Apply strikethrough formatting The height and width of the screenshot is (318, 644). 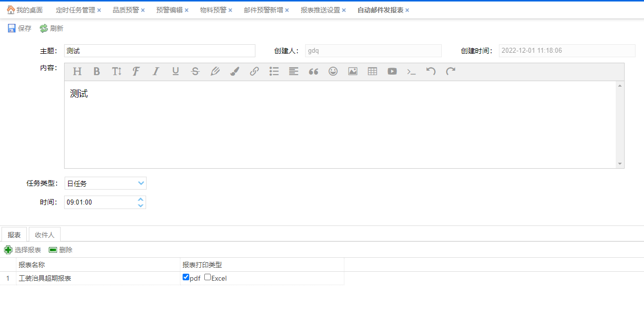point(195,71)
